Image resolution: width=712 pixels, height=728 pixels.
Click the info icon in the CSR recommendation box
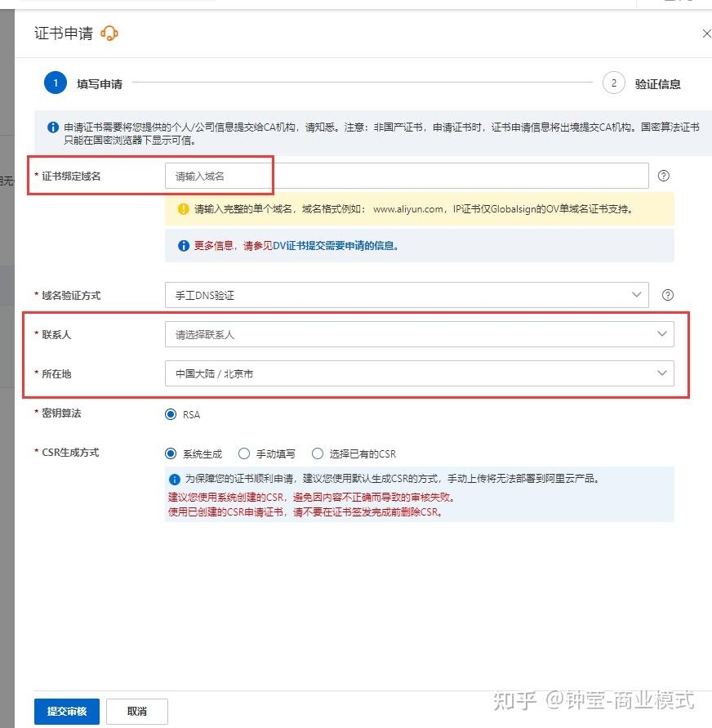[175, 480]
